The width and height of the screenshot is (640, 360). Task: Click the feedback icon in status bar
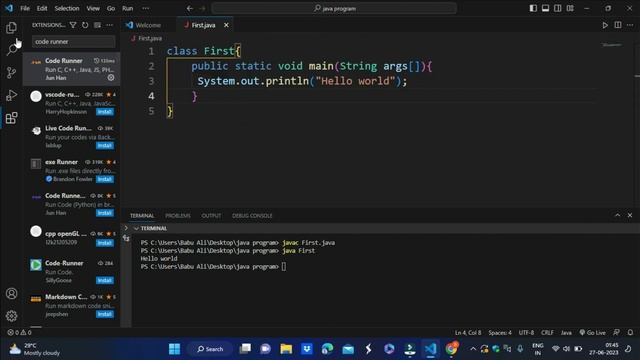tap(616, 332)
